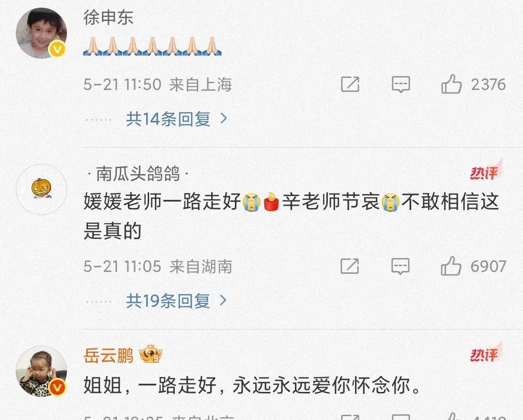This screenshot has height=420, width=523.
Task: Tap the repost icon on 南瓜头鸽鸽's comment
Action: point(350,266)
